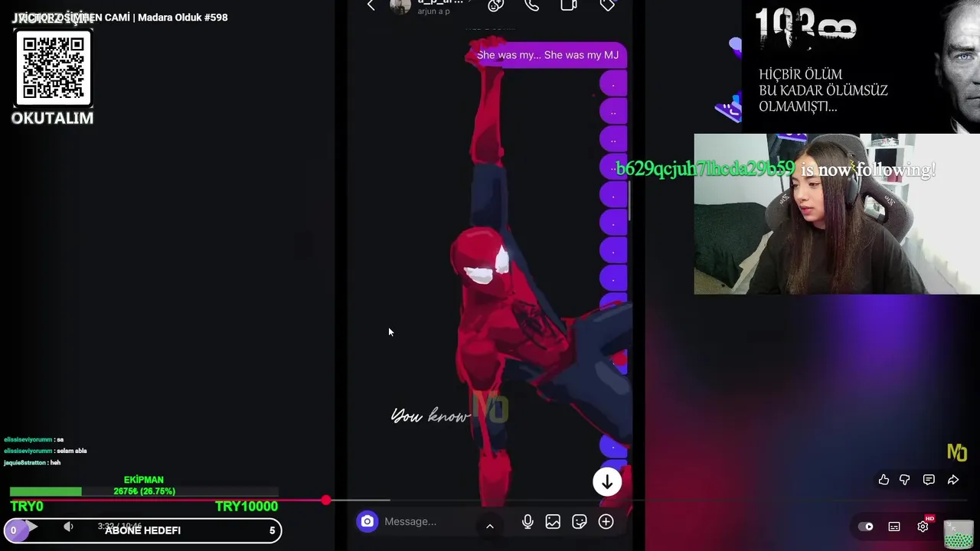Click the 'HİÇBİR ÖLÜM' banner text

(800, 74)
